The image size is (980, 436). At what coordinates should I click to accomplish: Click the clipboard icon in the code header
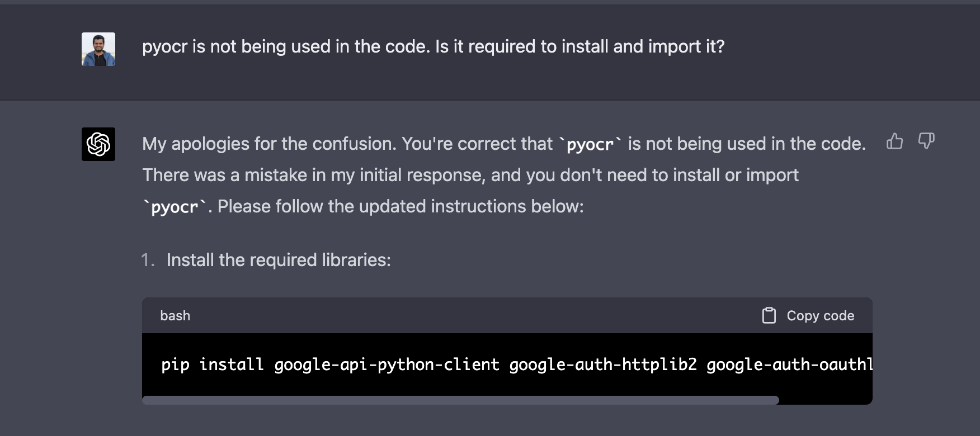pos(769,315)
